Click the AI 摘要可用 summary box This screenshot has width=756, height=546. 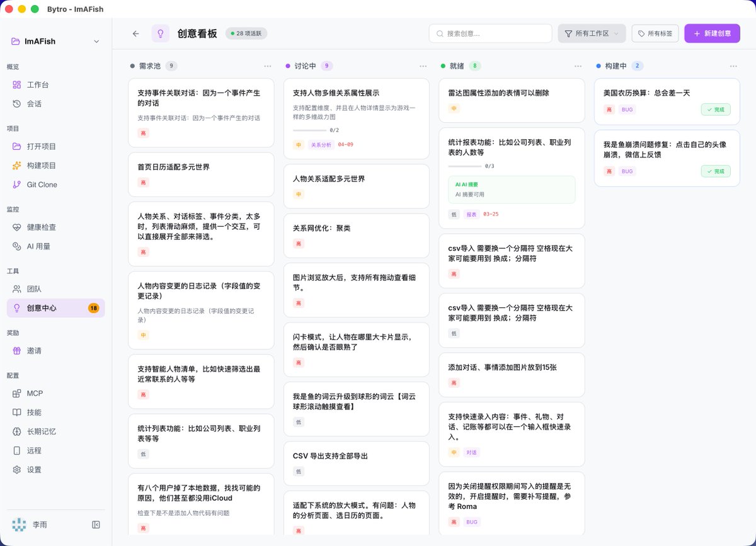point(512,190)
